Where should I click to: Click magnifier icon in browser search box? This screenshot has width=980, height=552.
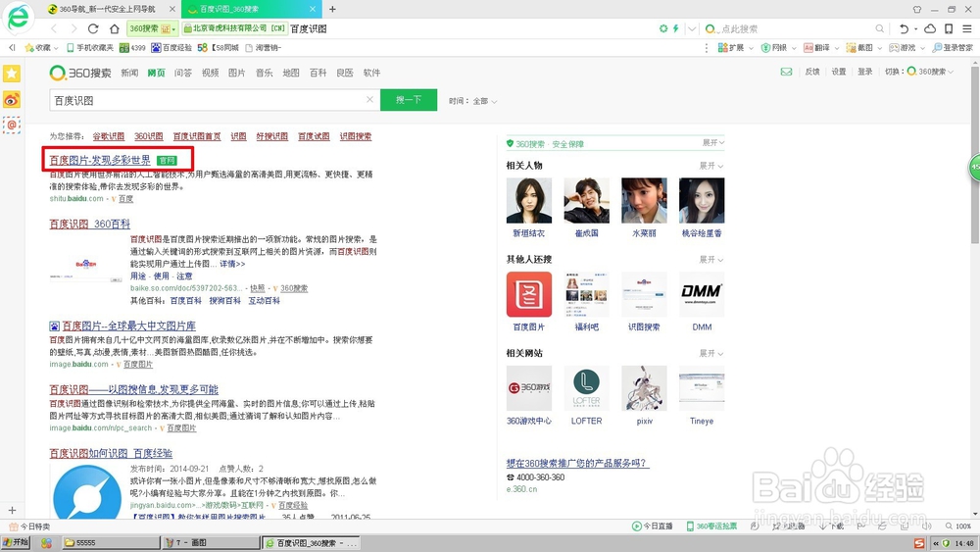click(879, 28)
